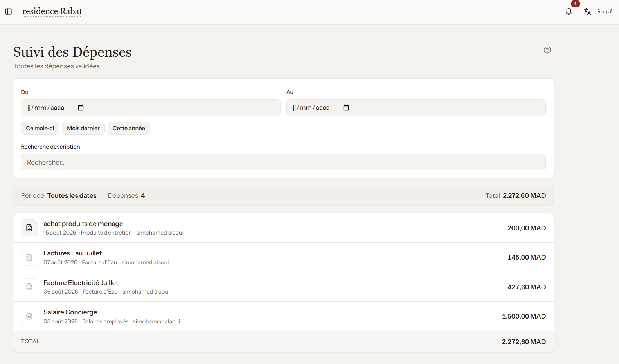Open receipt document for achat produits de menage
Screen dimensions: 619x364
coord(29,228)
